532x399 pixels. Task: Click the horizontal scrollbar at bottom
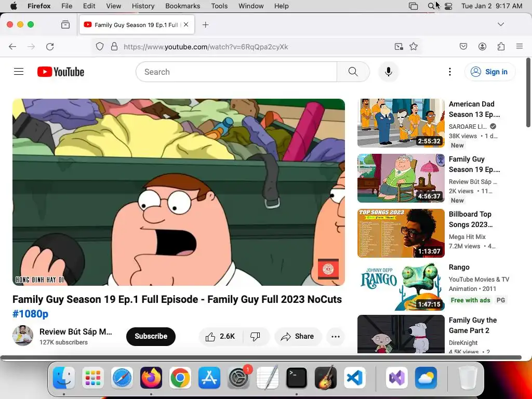261,357
